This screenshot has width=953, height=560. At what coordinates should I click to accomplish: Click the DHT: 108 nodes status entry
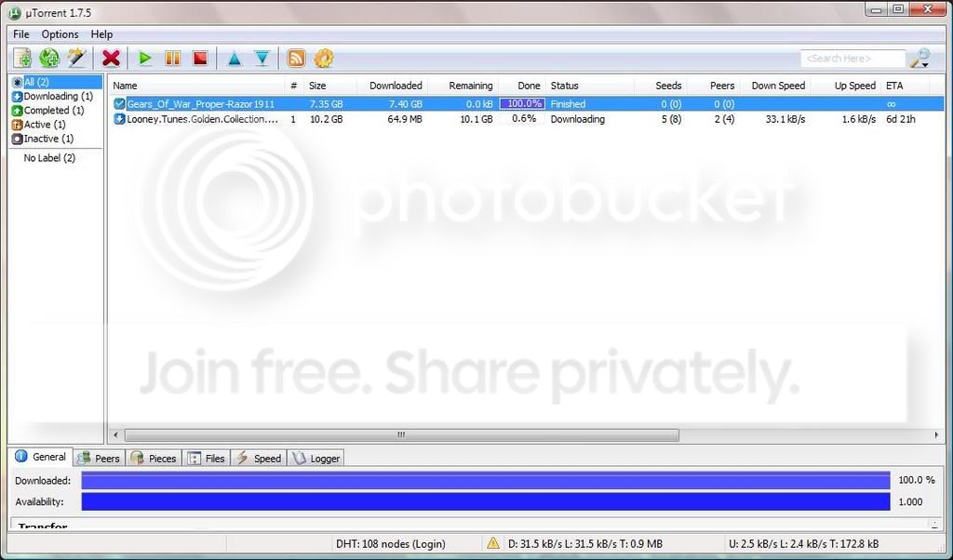(x=391, y=543)
